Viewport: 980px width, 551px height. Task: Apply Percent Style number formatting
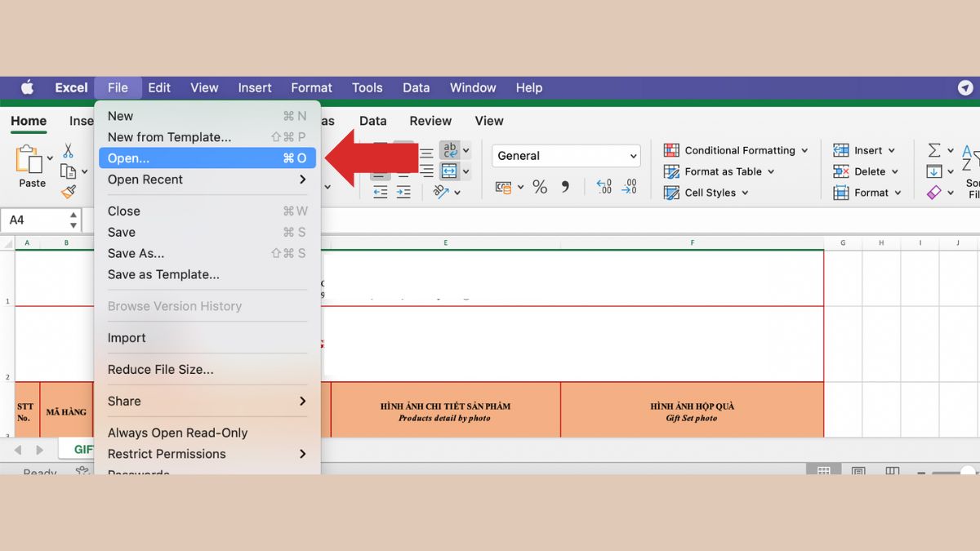539,186
